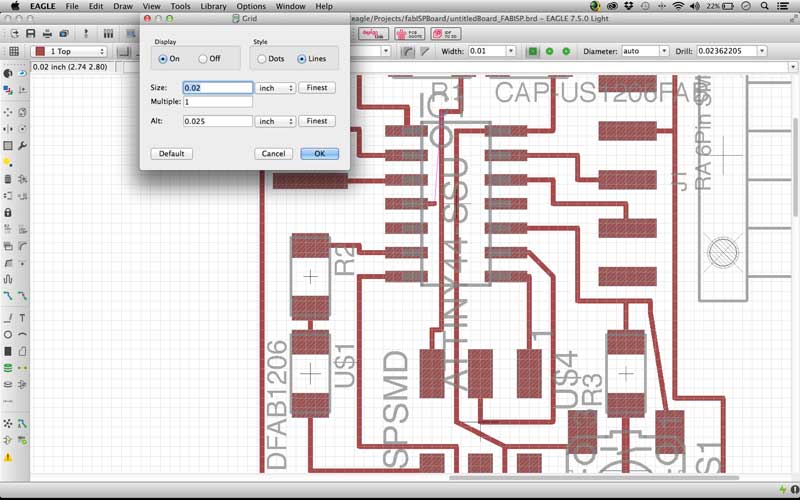Screen dimensions: 800x500
Task: Open the 1 Top layer dropdown
Action: coord(69,51)
